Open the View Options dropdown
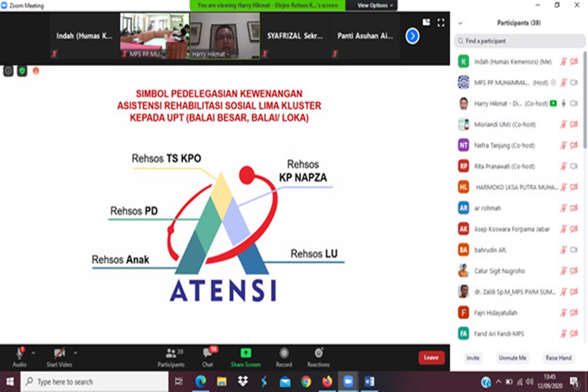 [x=375, y=6]
